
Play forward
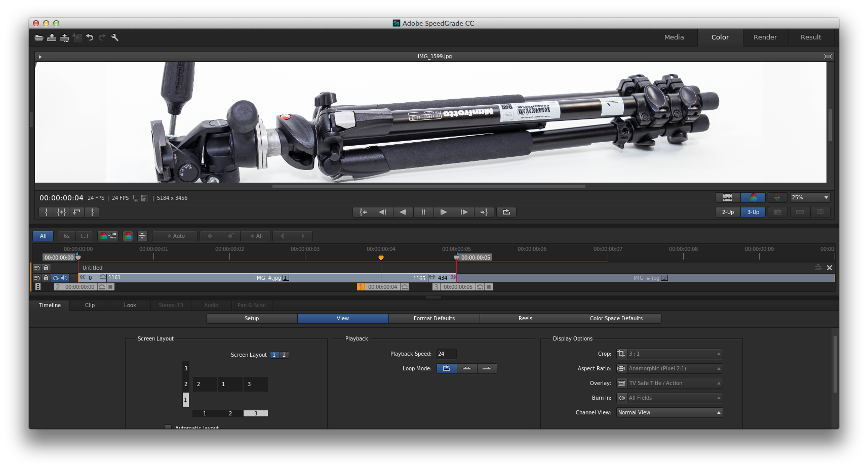(x=444, y=212)
